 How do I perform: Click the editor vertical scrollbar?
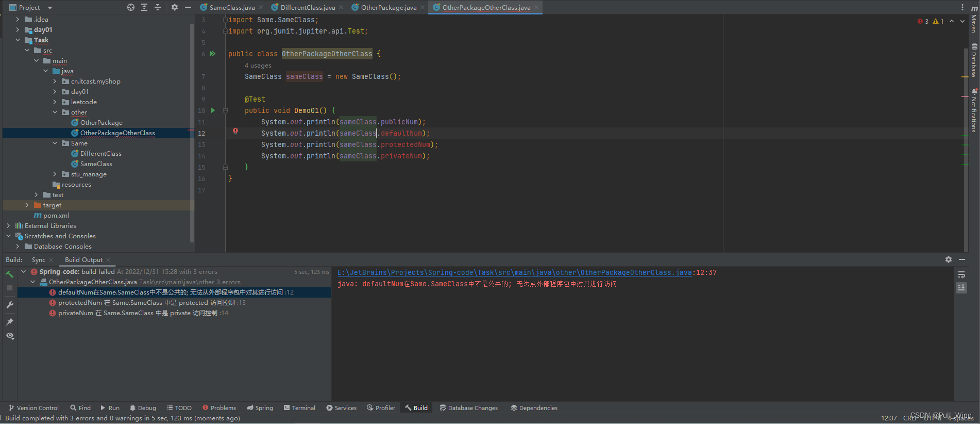pyautogui.click(x=966, y=150)
